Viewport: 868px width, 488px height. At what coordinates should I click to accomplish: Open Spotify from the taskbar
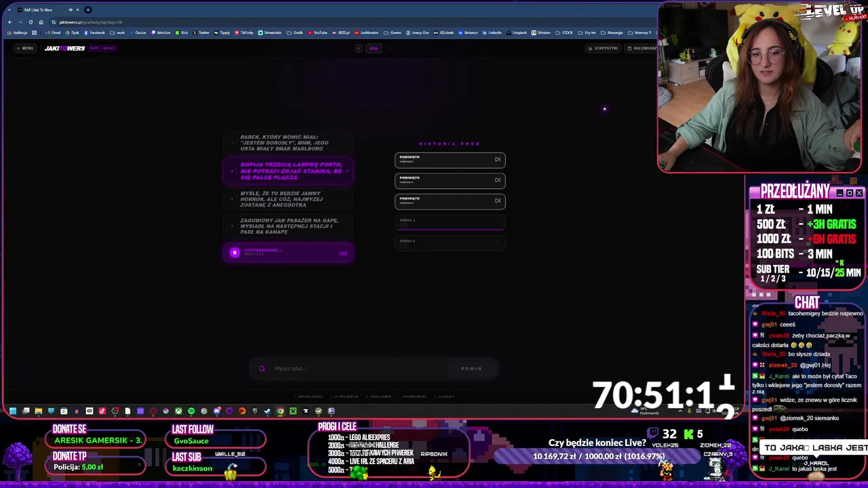coord(191,411)
